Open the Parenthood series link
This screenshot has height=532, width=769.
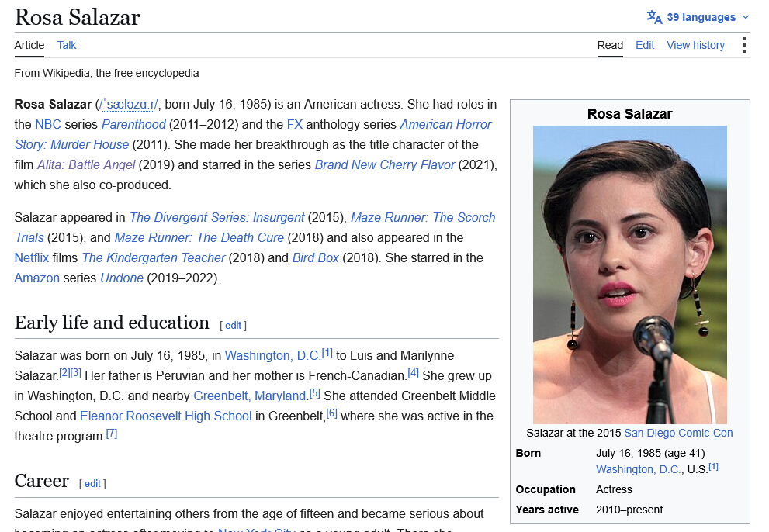pos(133,125)
